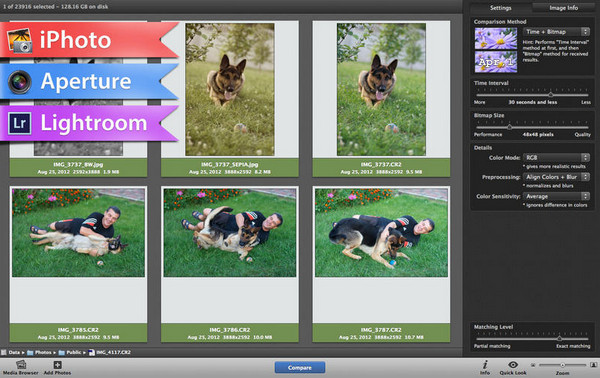Open the Color Sensitivity Average dropdown
This screenshot has height=378, width=600.
coord(556,196)
